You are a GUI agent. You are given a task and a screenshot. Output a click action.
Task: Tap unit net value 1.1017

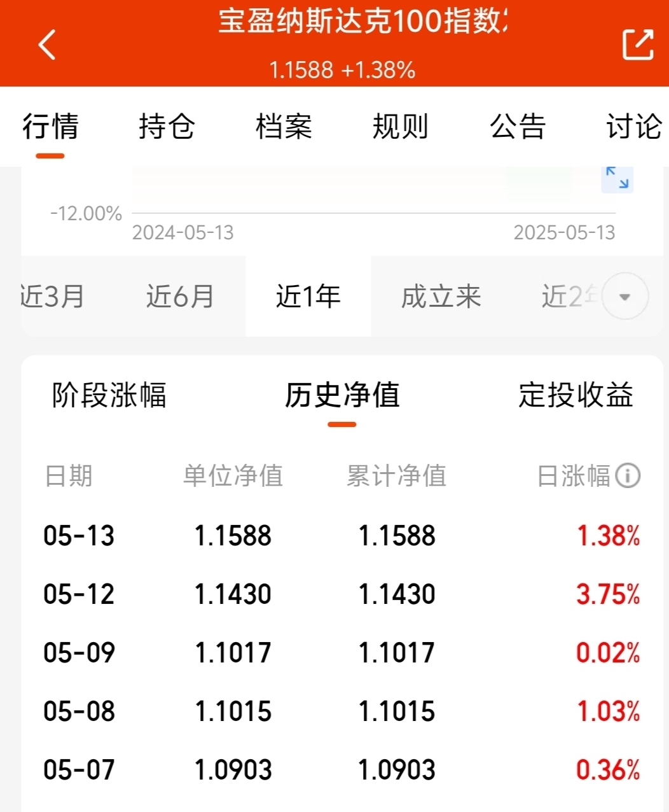pos(233,652)
